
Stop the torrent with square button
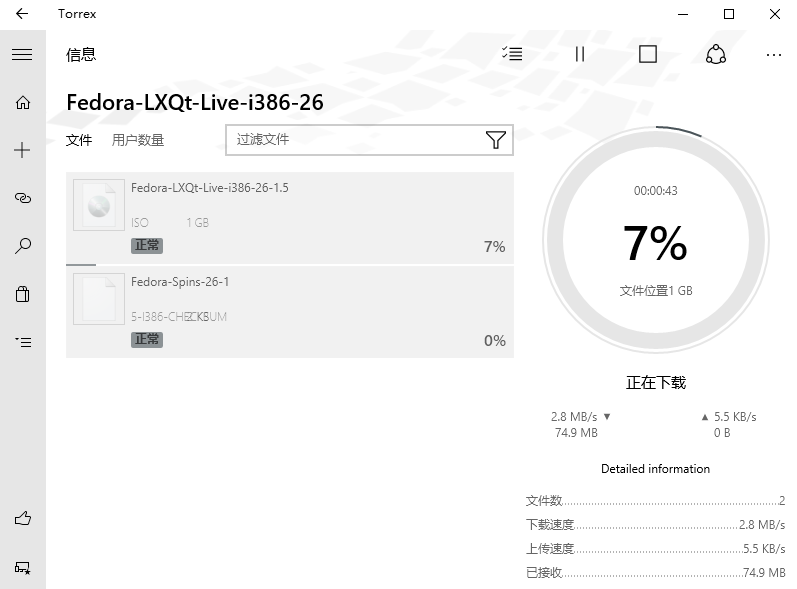(x=648, y=54)
